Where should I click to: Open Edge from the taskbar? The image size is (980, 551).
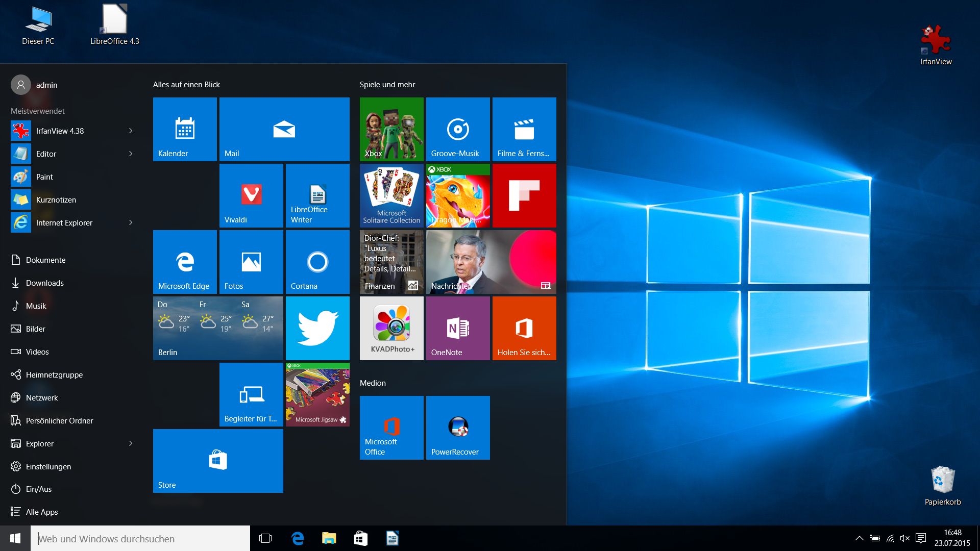click(x=298, y=538)
